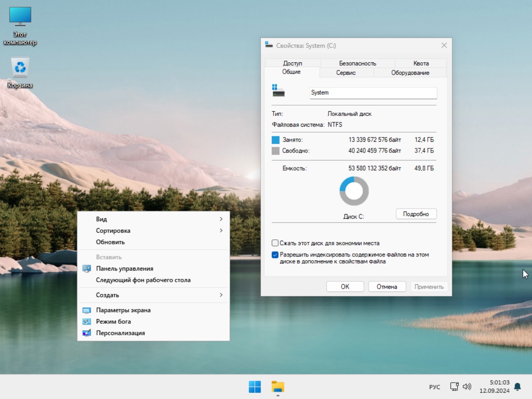Click the 49,8 ГБ capacity value
Image resolution: width=532 pixels, height=399 pixels.
pos(424,168)
